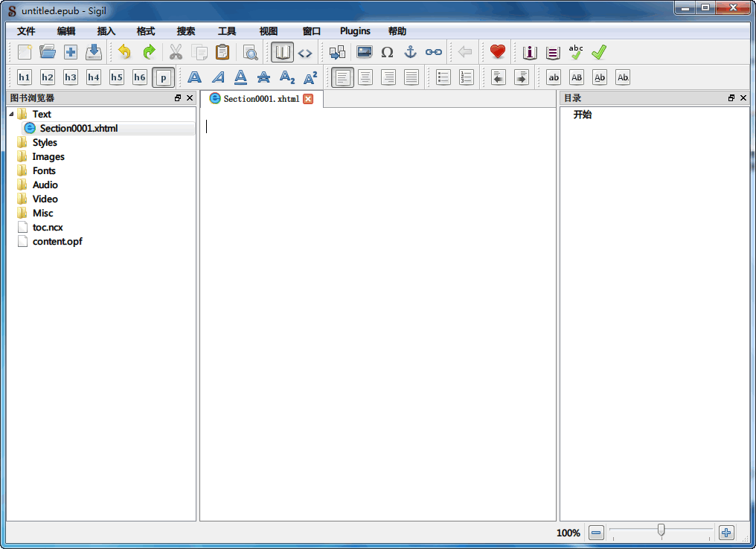The image size is (756, 549).
Task: Justify the text
Action: (411, 77)
